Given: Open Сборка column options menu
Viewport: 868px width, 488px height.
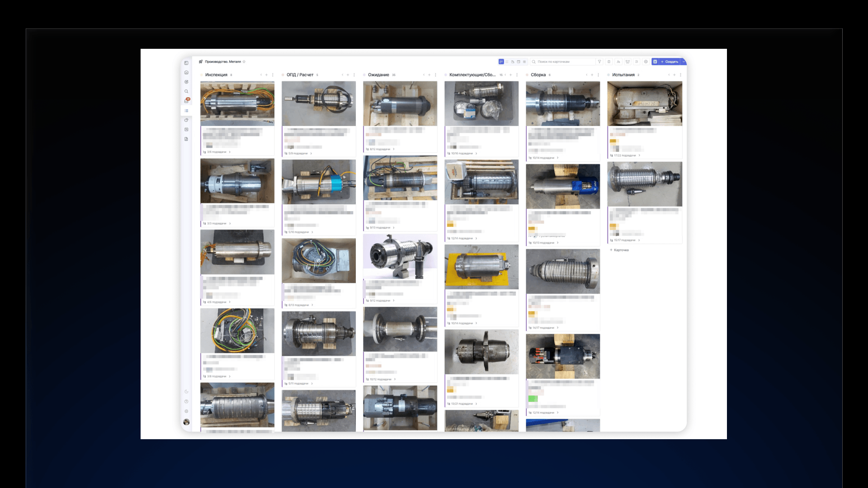Looking at the screenshot, I should tap(598, 75).
